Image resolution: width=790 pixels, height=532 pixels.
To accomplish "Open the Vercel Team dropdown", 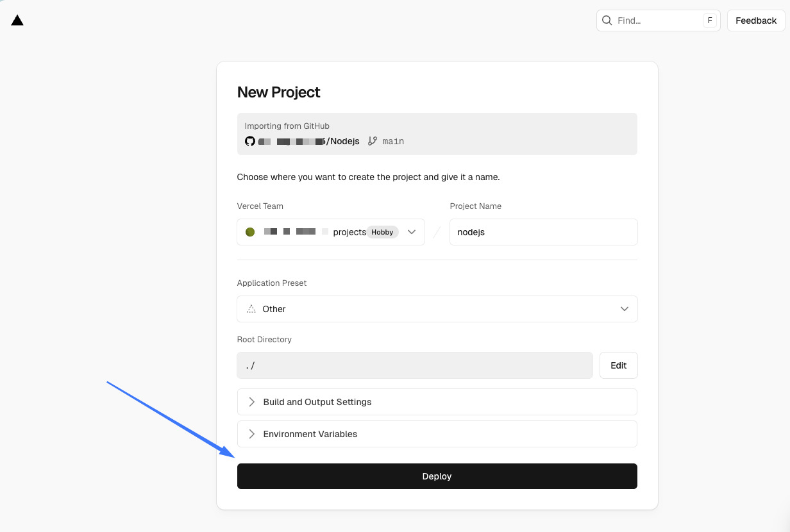I will 412,232.
